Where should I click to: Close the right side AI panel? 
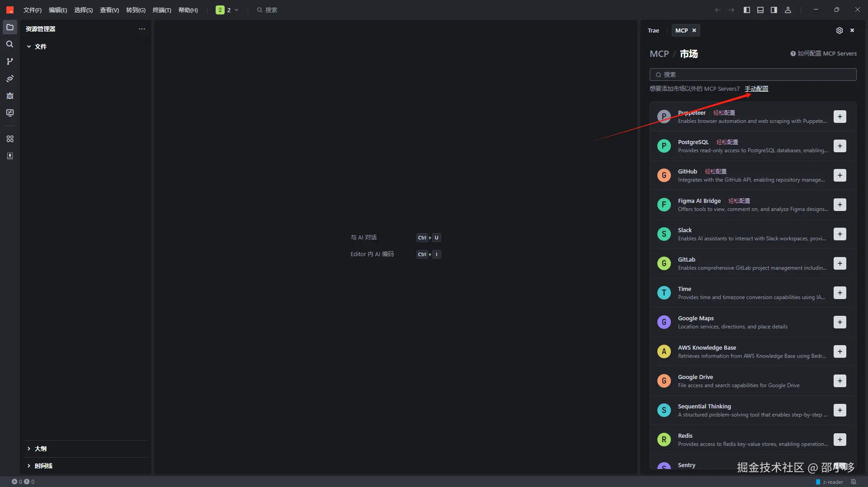(x=852, y=30)
